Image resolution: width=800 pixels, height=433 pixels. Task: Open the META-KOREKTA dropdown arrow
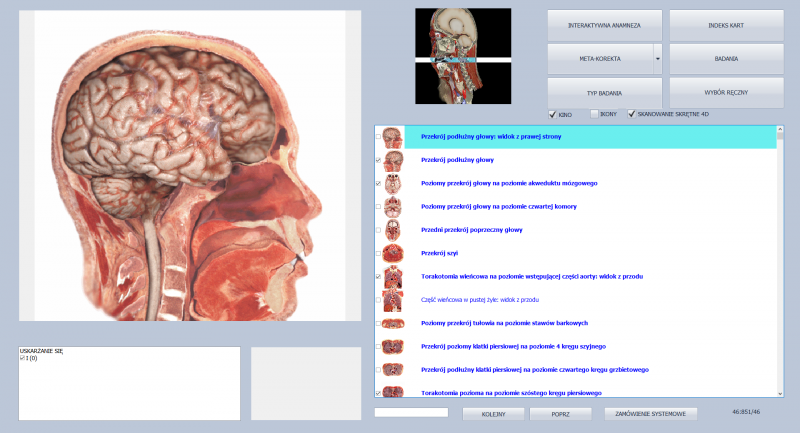click(x=657, y=59)
